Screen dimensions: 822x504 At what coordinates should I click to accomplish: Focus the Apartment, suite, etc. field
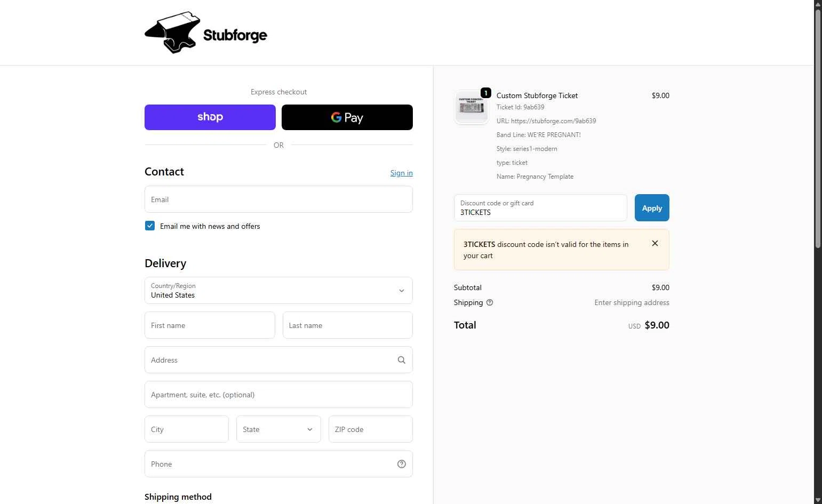click(x=278, y=395)
